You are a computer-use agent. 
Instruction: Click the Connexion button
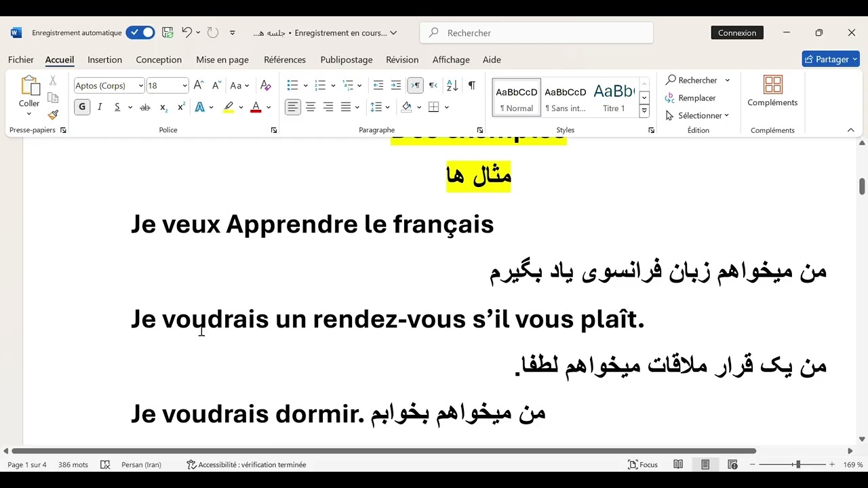tap(737, 33)
